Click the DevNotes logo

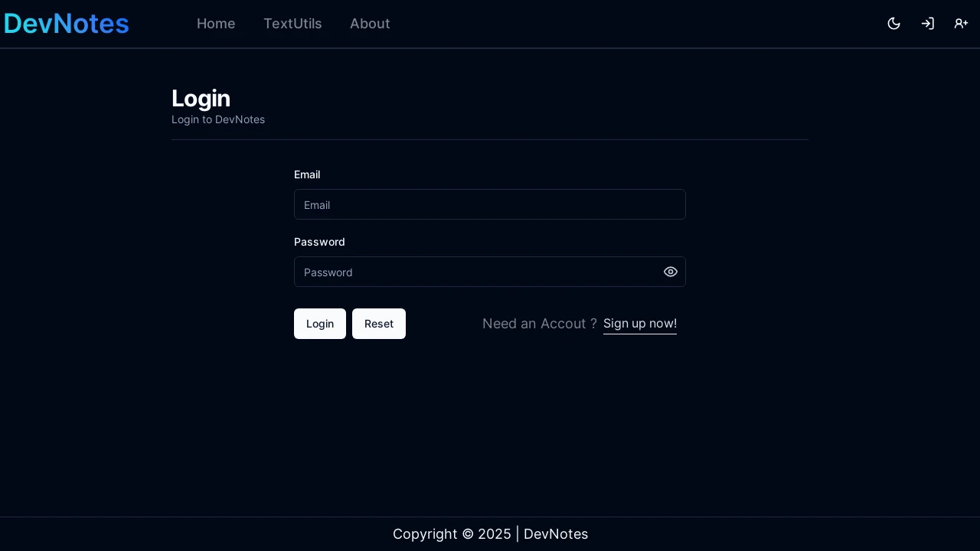67,24
